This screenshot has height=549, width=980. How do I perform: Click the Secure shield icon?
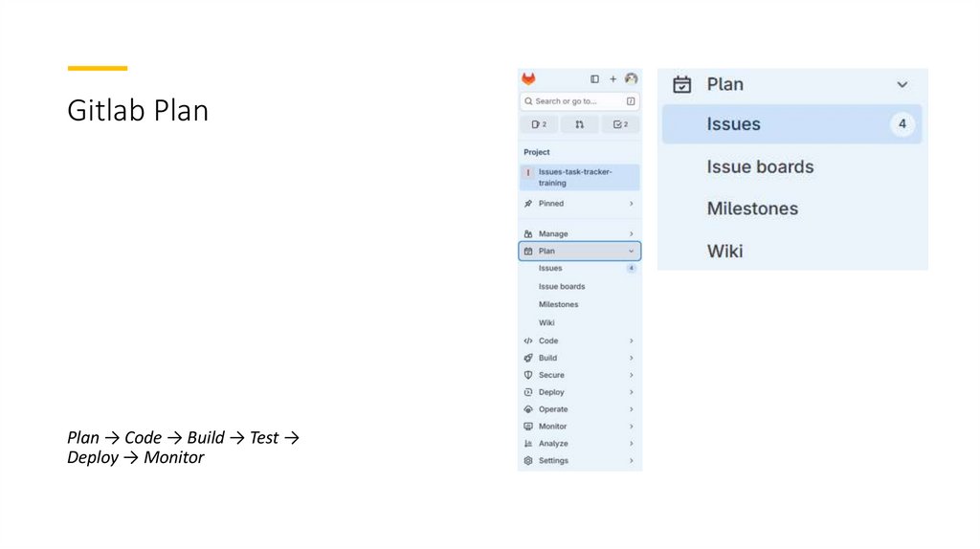528,375
